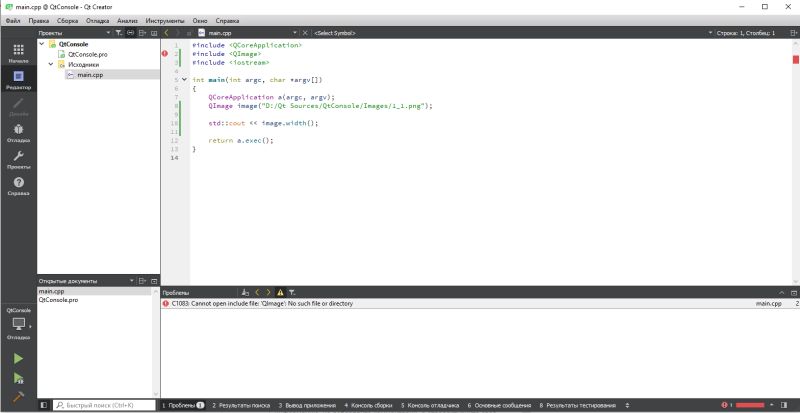
Task: Collapse the QtConsole project node
Action: 42,44
